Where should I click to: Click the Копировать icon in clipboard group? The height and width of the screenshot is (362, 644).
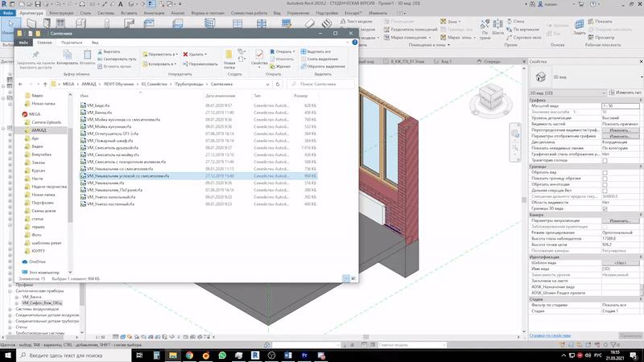coord(68,54)
